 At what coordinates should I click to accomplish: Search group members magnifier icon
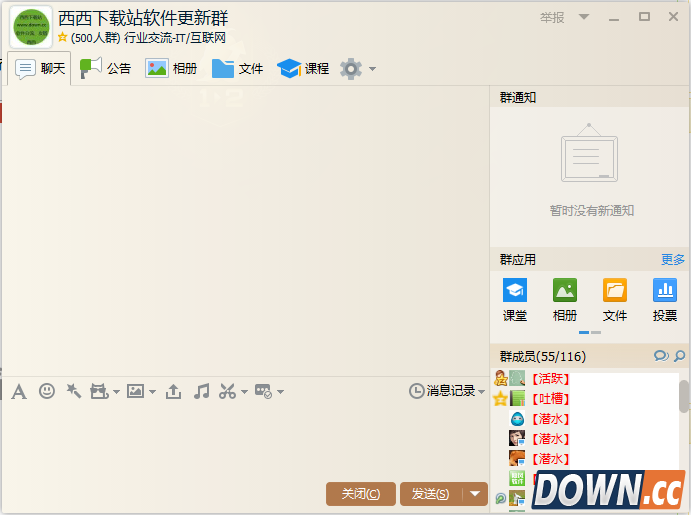(x=680, y=356)
